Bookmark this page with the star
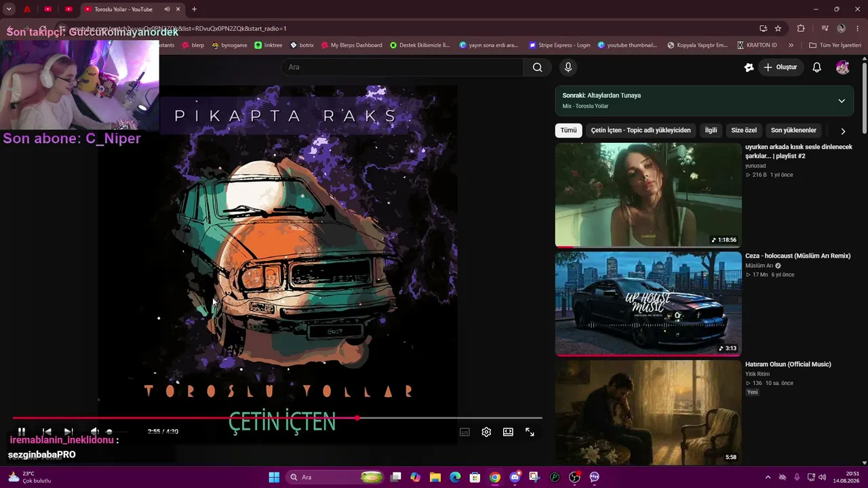This screenshot has width=868, height=488. (778, 28)
